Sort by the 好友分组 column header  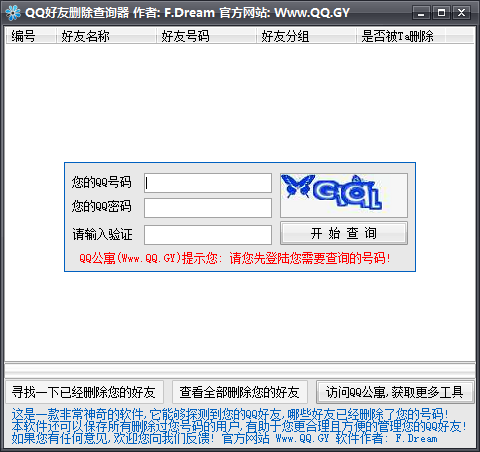point(306,36)
